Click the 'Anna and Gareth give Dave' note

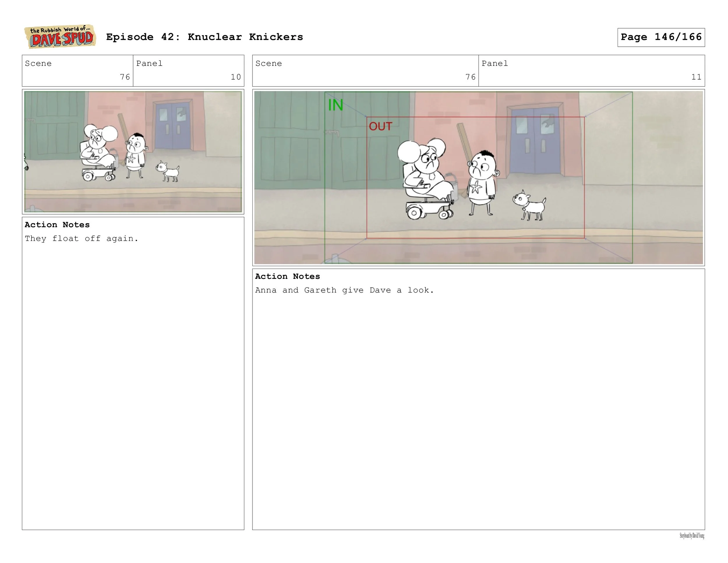344,290
